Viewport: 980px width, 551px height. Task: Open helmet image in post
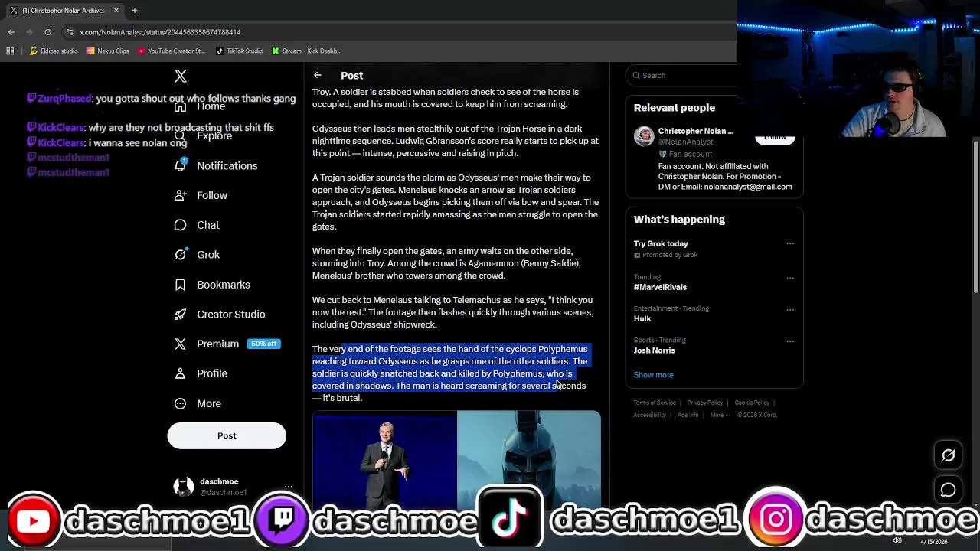tap(529, 460)
